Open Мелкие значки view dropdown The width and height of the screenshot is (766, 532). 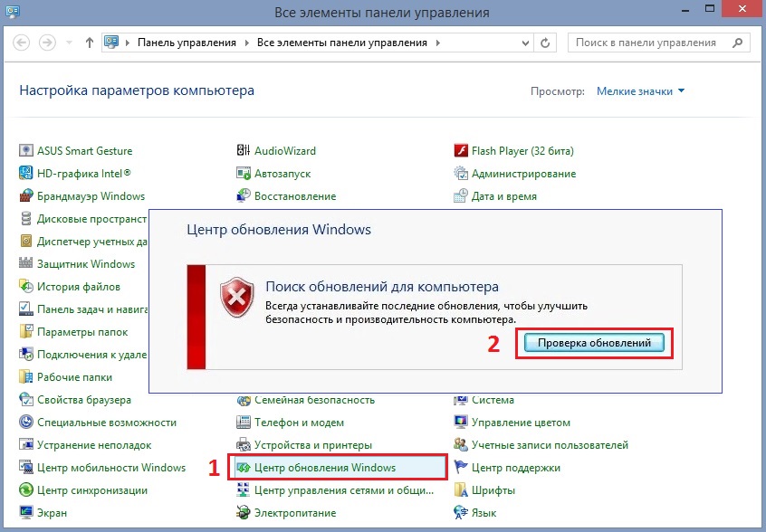pyautogui.click(x=640, y=91)
